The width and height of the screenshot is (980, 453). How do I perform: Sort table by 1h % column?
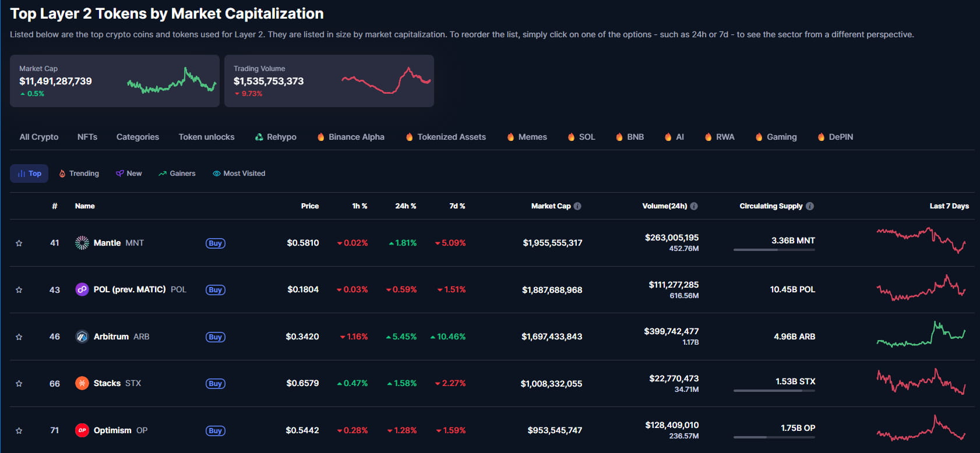pyautogui.click(x=359, y=206)
